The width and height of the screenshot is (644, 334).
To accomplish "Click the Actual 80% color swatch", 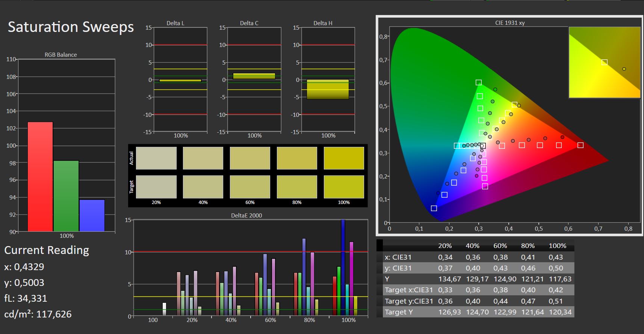I will [x=297, y=158].
